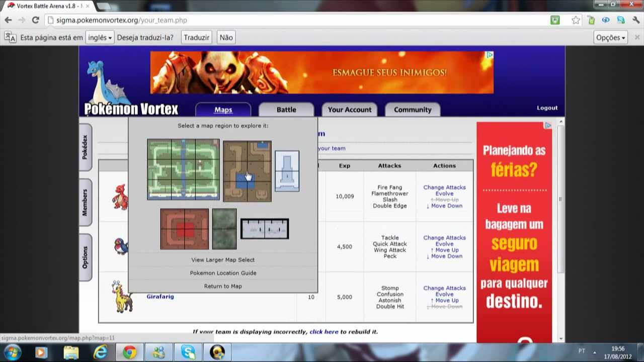Open Internet Explorer from taskbar

100,352
